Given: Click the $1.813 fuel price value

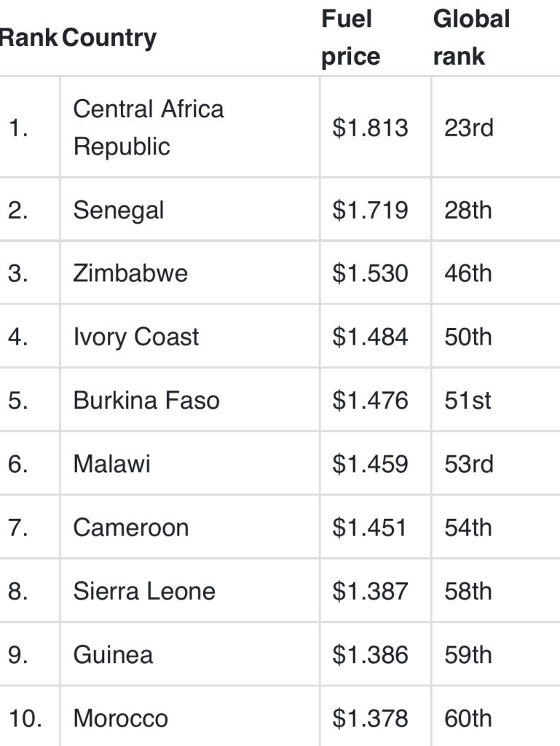Looking at the screenshot, I should tap(370, 127).
